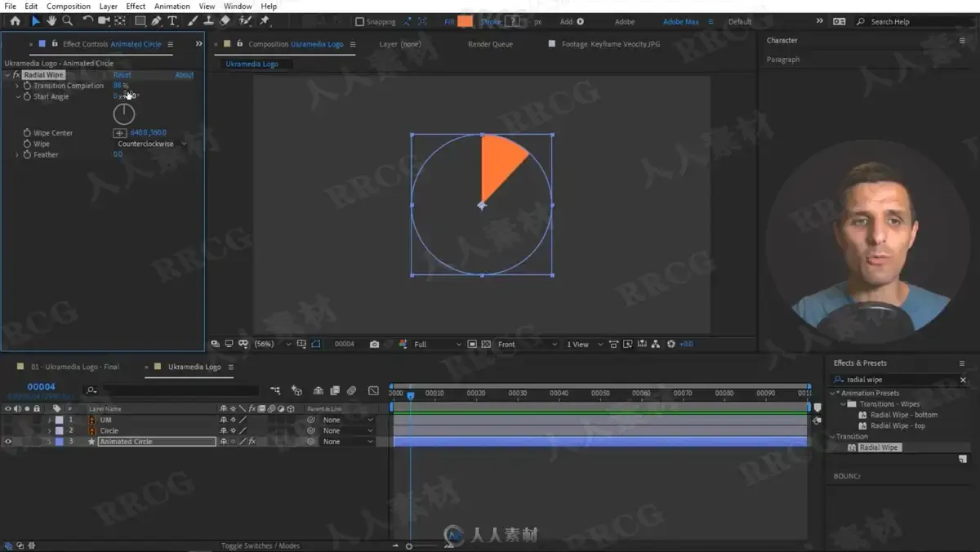Click the timeline Graph Editor icon
This screenshot has height=552, width=980.
tap(373, 391)
